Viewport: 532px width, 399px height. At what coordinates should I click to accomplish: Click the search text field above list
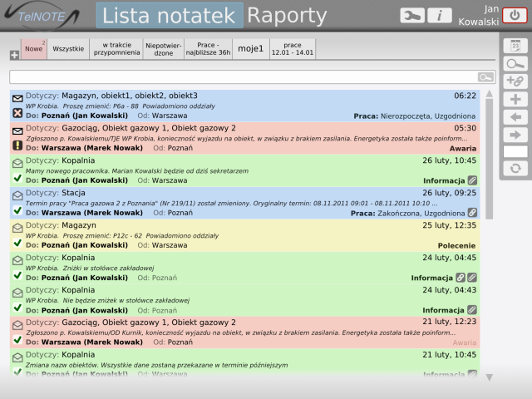(241, 76)
